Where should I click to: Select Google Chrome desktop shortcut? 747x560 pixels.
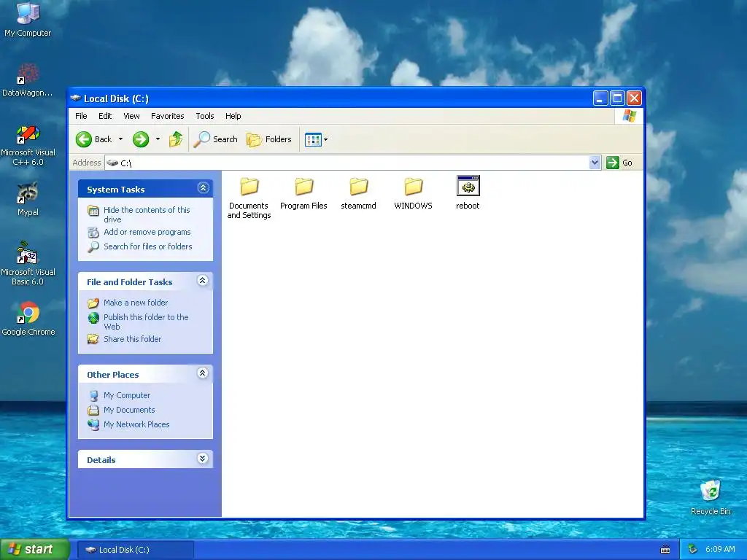click(28, 319)
